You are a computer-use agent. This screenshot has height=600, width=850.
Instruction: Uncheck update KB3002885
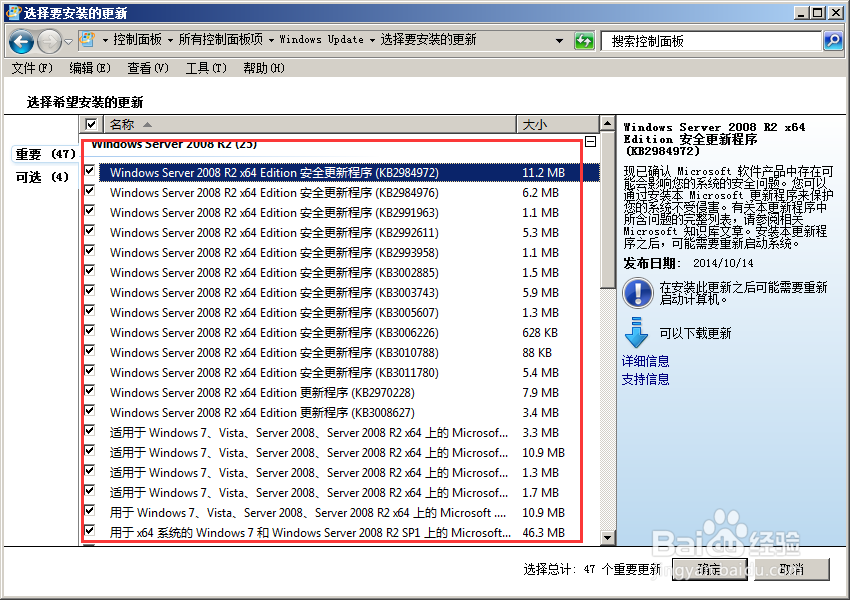click(90, 271)
